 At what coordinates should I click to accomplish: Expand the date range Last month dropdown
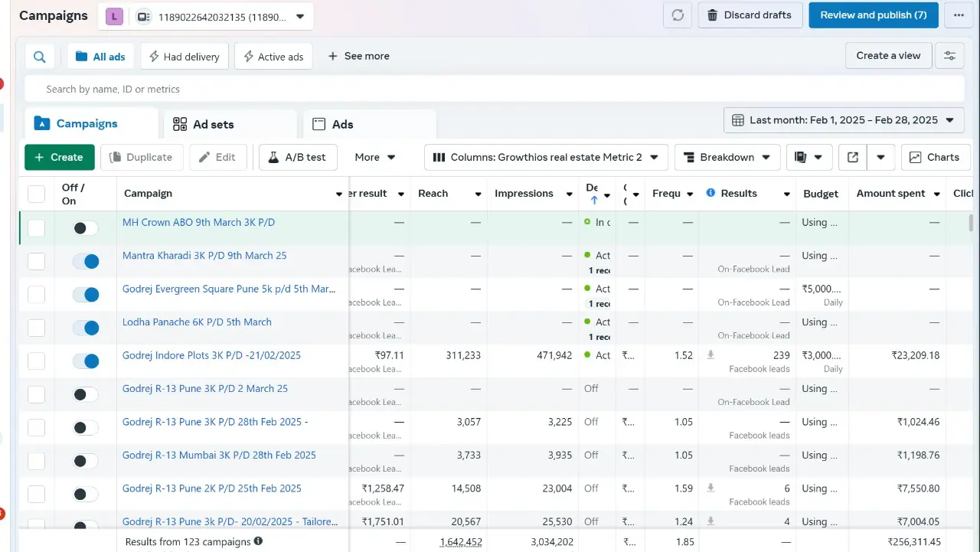point(843,120)
